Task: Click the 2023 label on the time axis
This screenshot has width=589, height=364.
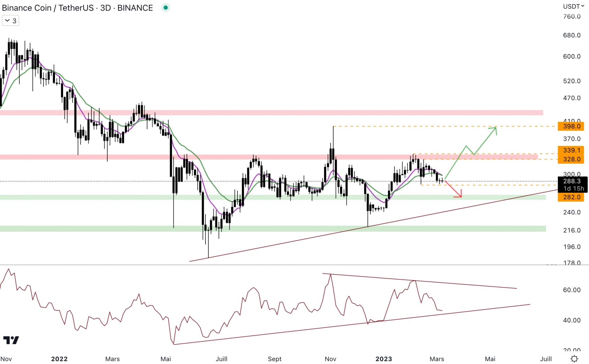Action: (x=383, y=359)
